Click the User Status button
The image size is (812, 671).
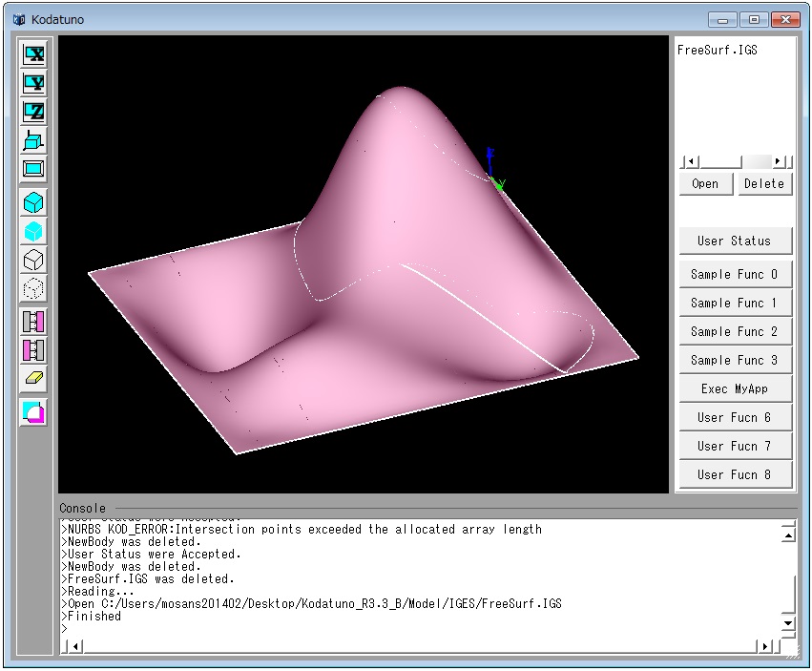tap(735, 241)
